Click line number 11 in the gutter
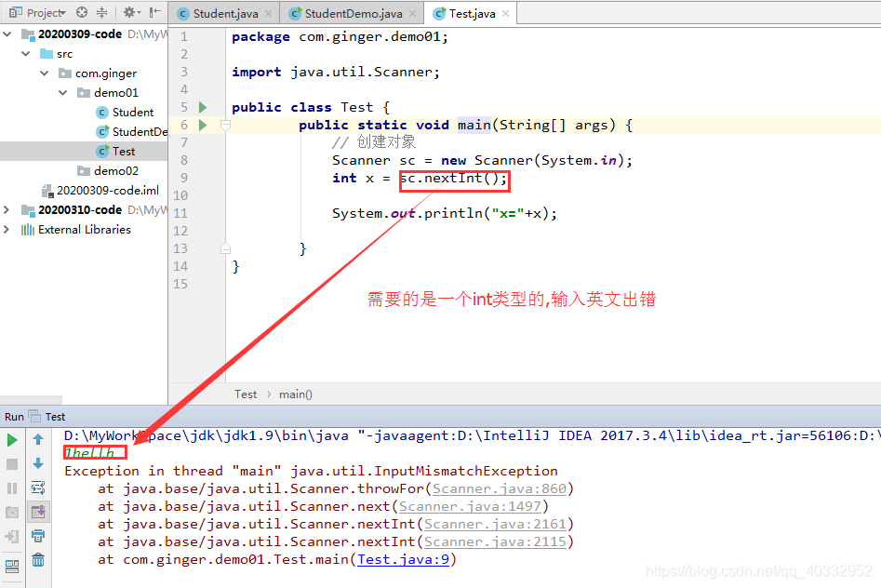This screenshot has height=588, width=881. [180, 213]
